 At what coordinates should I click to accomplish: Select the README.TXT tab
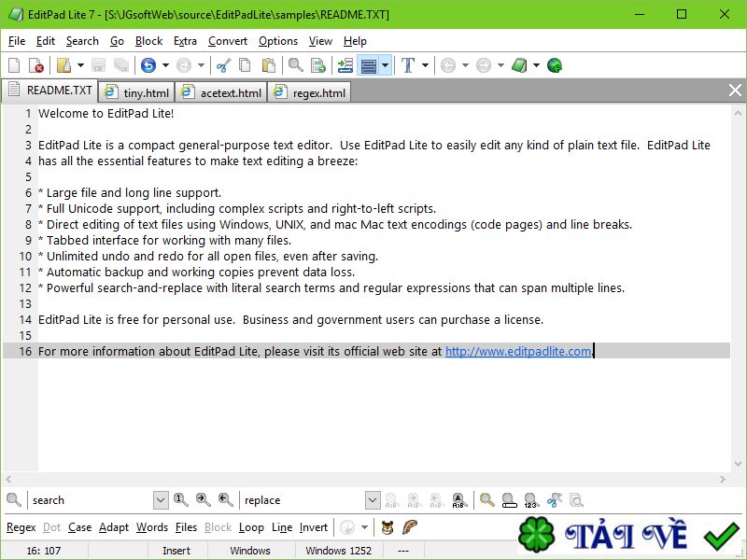[50, 91]
